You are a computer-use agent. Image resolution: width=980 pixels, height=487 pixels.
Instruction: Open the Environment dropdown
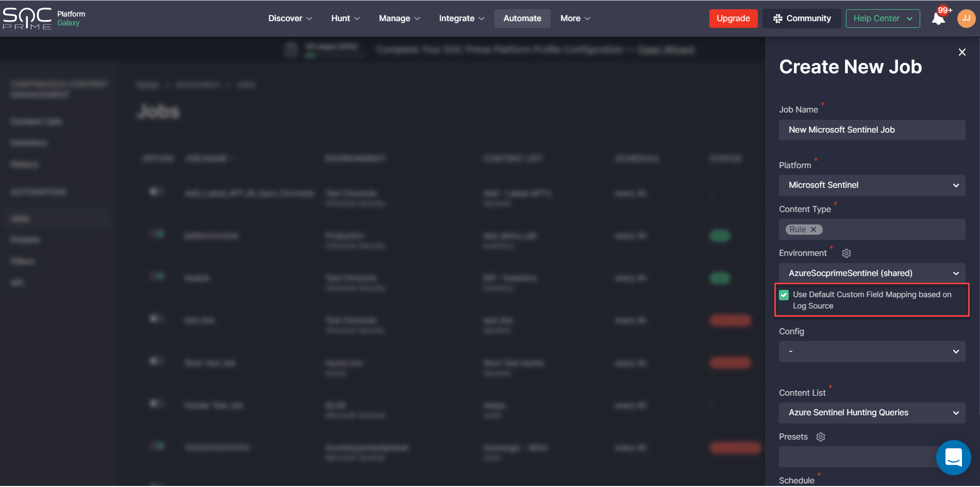(872, 273)
